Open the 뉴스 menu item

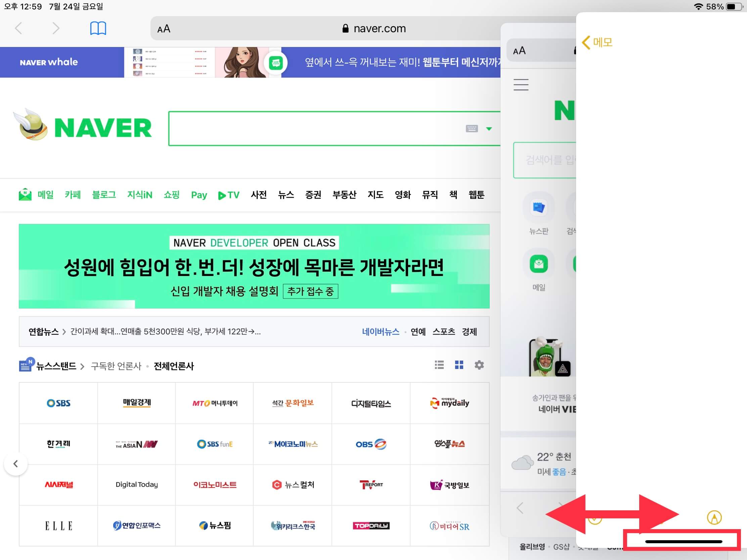286,195
